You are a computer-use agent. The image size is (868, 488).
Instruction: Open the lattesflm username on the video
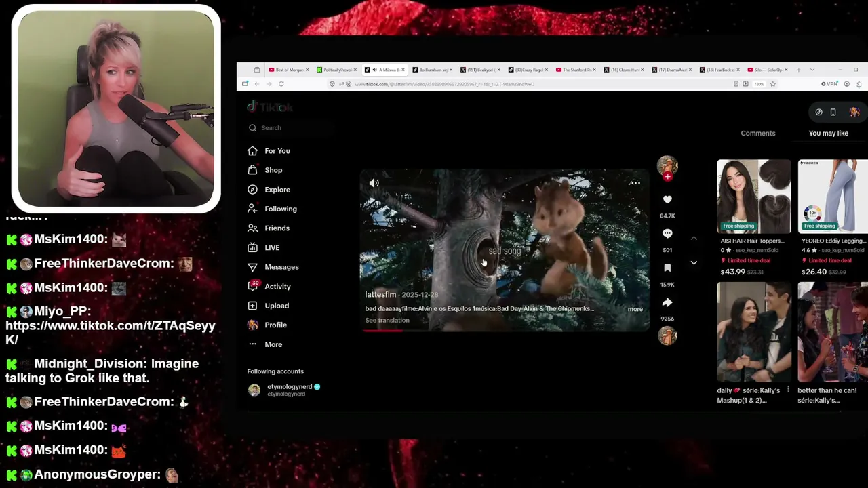[380, 295]
